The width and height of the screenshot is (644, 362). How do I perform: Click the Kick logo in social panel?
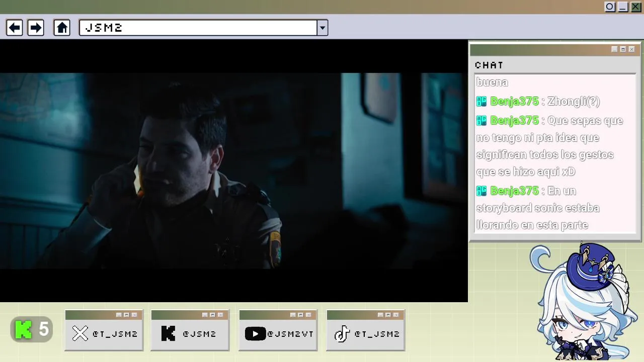(168, 333)
